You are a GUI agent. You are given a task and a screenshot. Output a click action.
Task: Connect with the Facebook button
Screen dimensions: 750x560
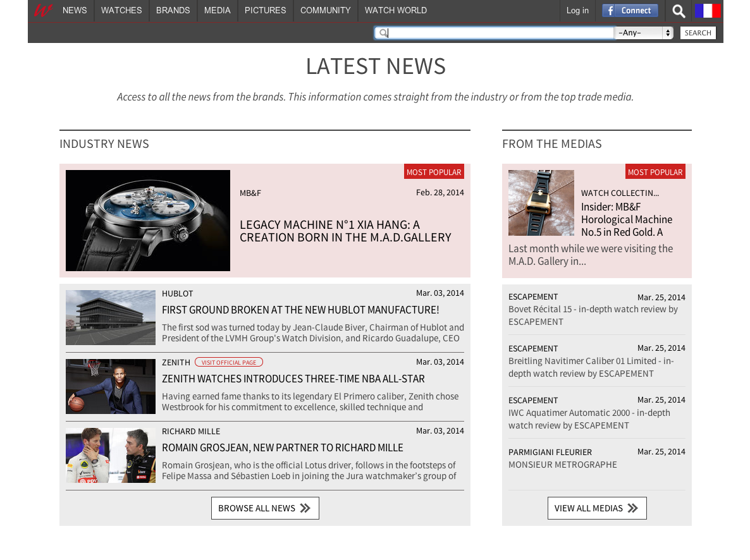pyautogui.click(x=630, y=11)
